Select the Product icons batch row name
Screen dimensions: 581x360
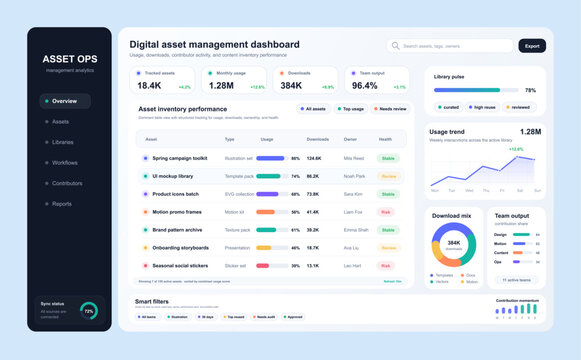tap(176, 194)
